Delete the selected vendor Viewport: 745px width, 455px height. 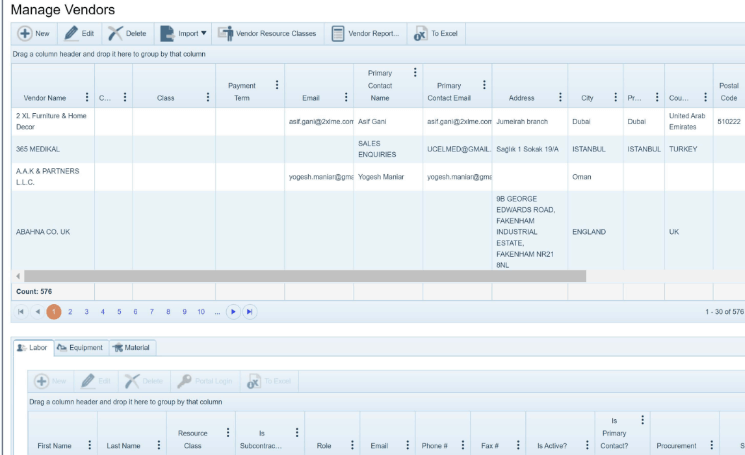pyautogui.click(x=127, y=33)
